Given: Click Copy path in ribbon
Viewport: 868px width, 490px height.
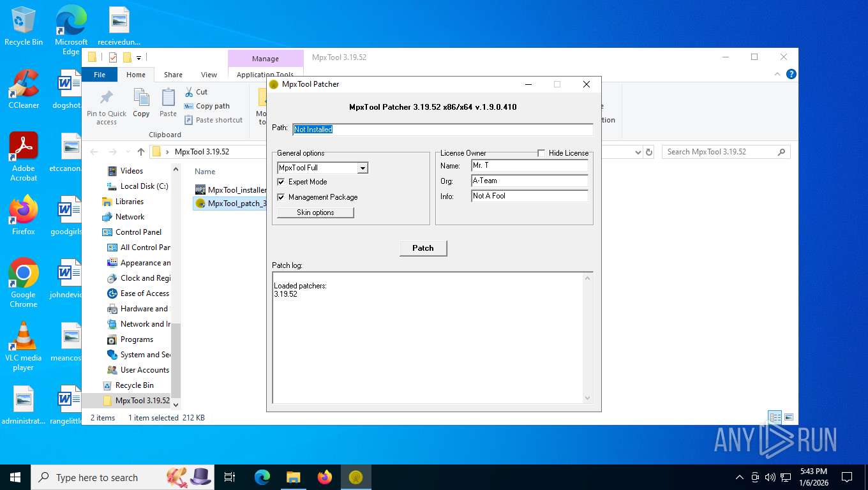Looking at the screenshot, I should pos(207,106).
